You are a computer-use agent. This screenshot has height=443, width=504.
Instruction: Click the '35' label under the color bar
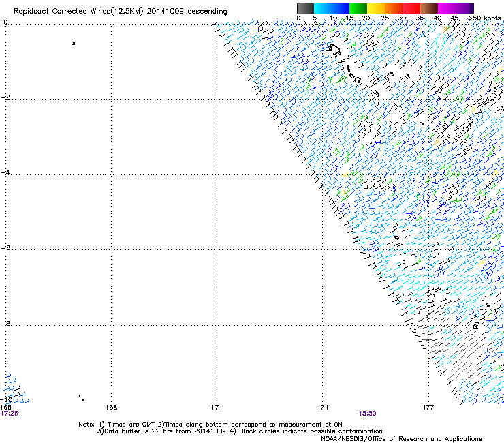pyautogui.click(x=420, y=18)
